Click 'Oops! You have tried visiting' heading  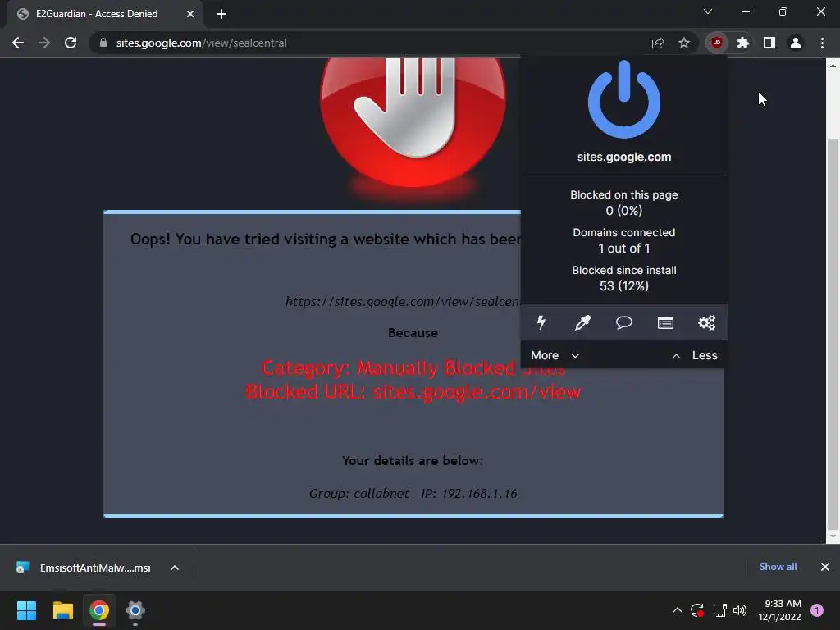(325, 239)
